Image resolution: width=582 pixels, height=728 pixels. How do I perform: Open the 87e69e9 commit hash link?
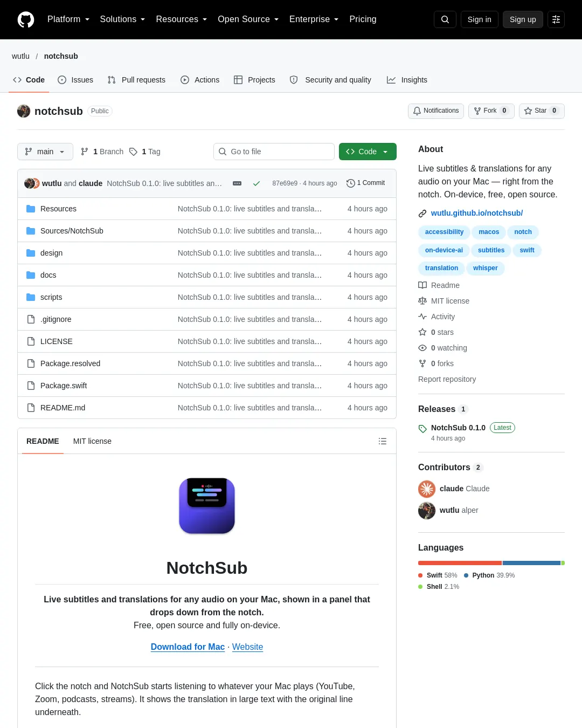click(x=285, y=183)
